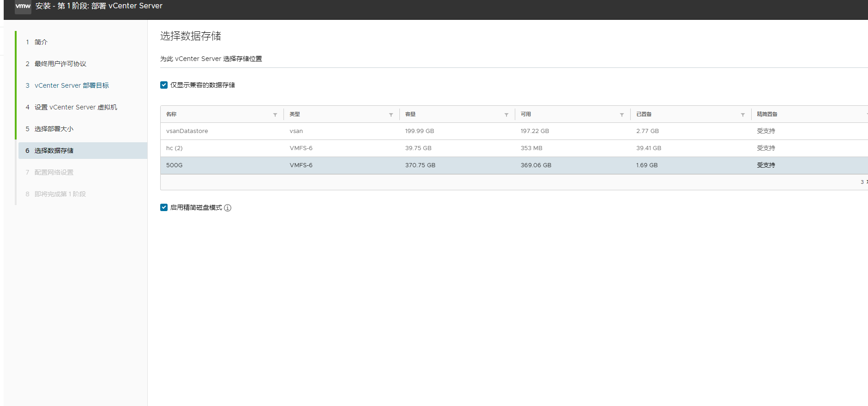The width and height of the screenshot is (868, 406).
Task: Click VMFS-6 in the 500G row
Action: click(301, 165)
